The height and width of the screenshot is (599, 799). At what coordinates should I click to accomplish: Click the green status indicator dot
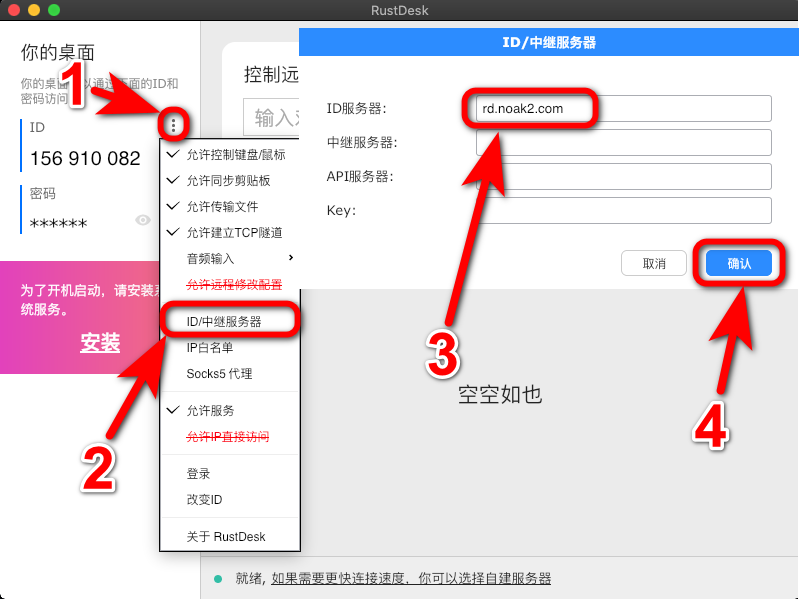218,579
